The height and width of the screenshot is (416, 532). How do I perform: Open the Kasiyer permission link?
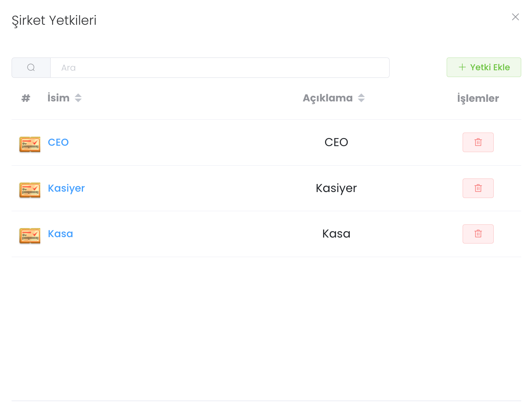66,188
